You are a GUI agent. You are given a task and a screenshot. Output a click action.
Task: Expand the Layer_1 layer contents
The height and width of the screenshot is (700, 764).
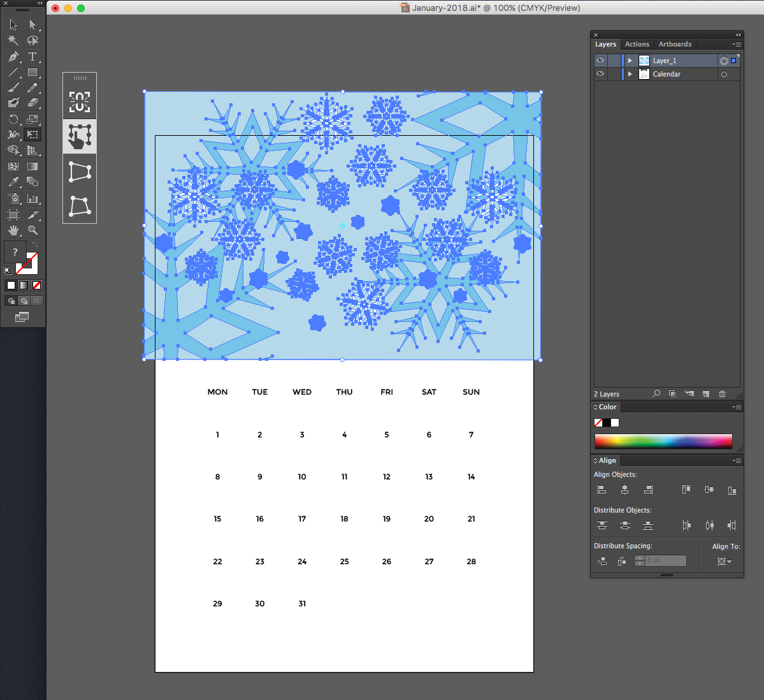pos(630,60)
